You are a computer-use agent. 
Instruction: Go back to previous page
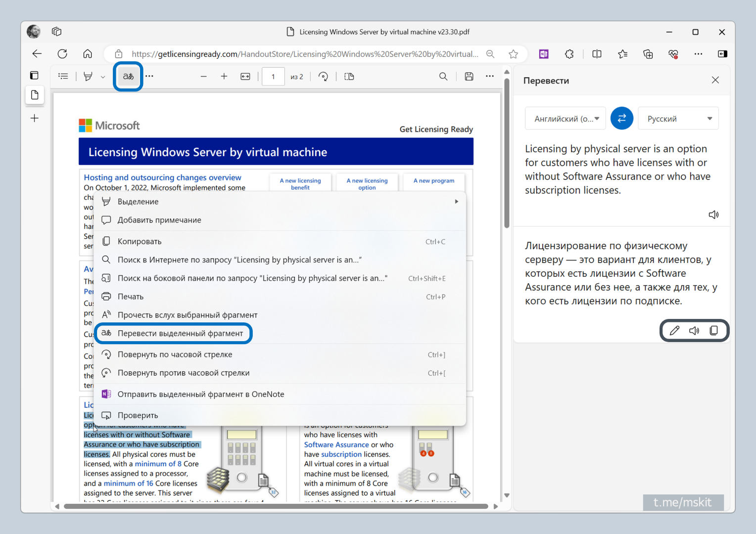pyautogui.click(x=37, y=54)
